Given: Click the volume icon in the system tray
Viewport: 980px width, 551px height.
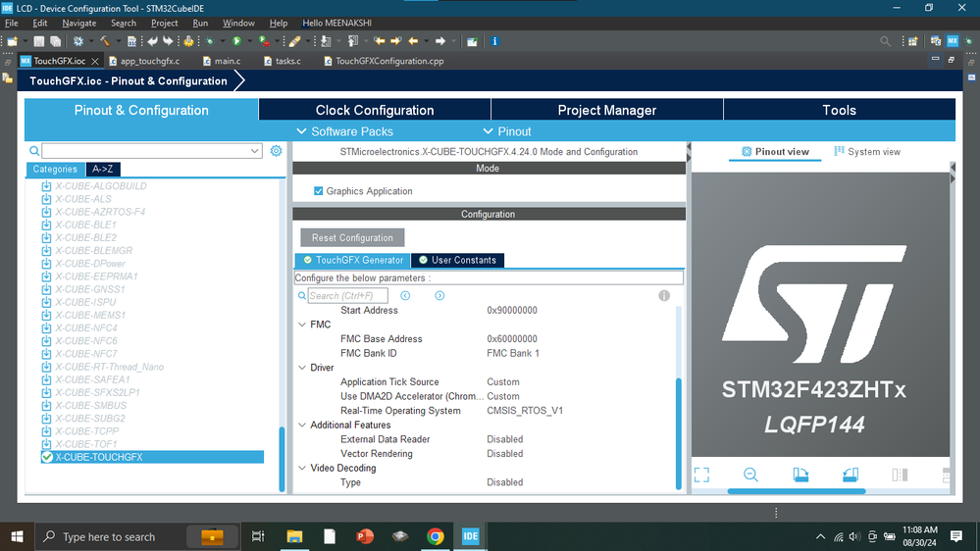Looking at the screenshot, I should click(x=854, y=536).
